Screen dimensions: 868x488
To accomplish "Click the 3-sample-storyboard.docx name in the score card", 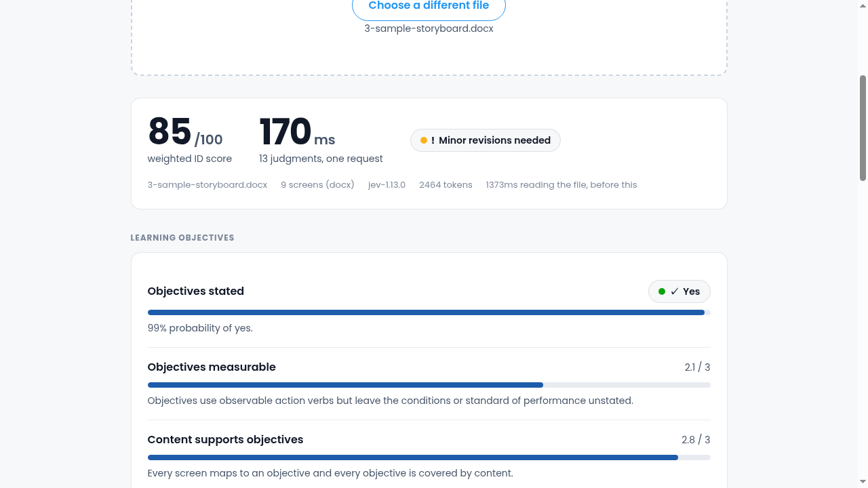I will 208,185.
